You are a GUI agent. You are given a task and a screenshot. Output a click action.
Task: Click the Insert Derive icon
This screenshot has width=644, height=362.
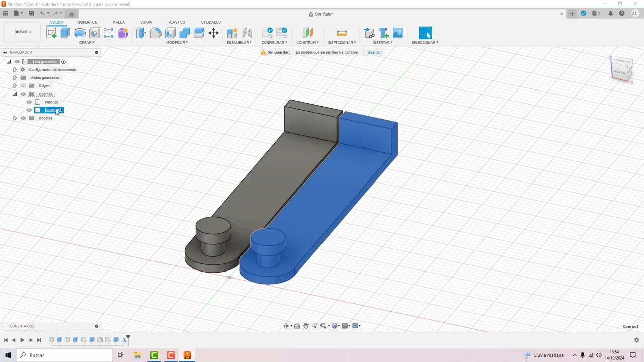[x=369, y=33]
